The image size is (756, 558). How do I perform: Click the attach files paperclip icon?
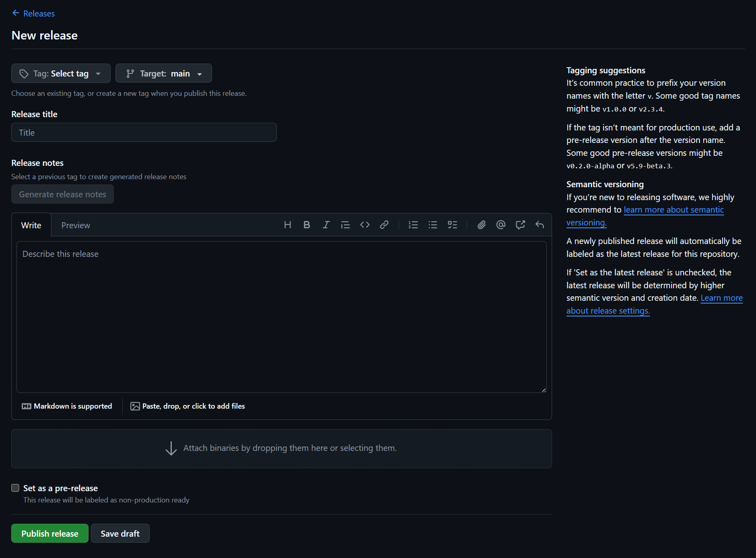point(482,225)
